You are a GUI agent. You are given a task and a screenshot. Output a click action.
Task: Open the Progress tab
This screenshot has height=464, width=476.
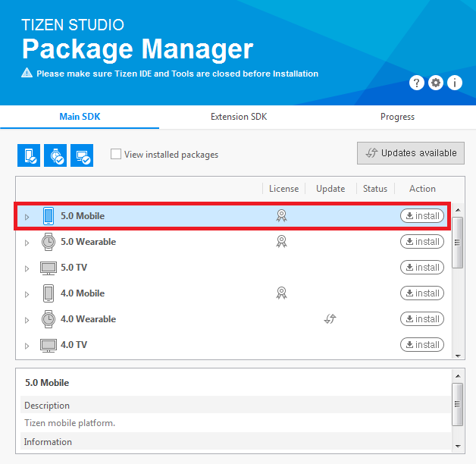(397, 117)
